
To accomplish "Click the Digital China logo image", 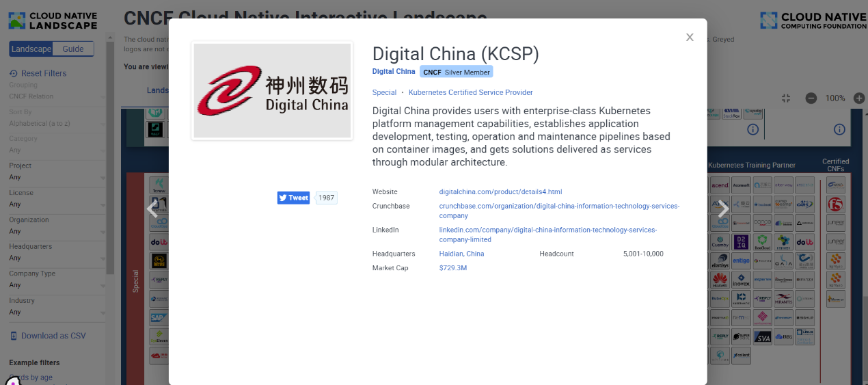I will pos(272,91).
